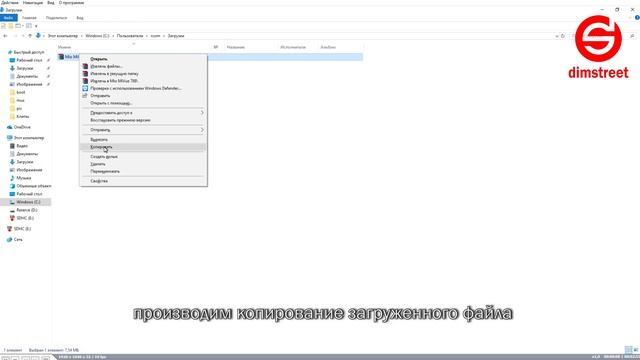Click the blue help question-mark icon
Screen dimensions: 640x360
point(637,18)
